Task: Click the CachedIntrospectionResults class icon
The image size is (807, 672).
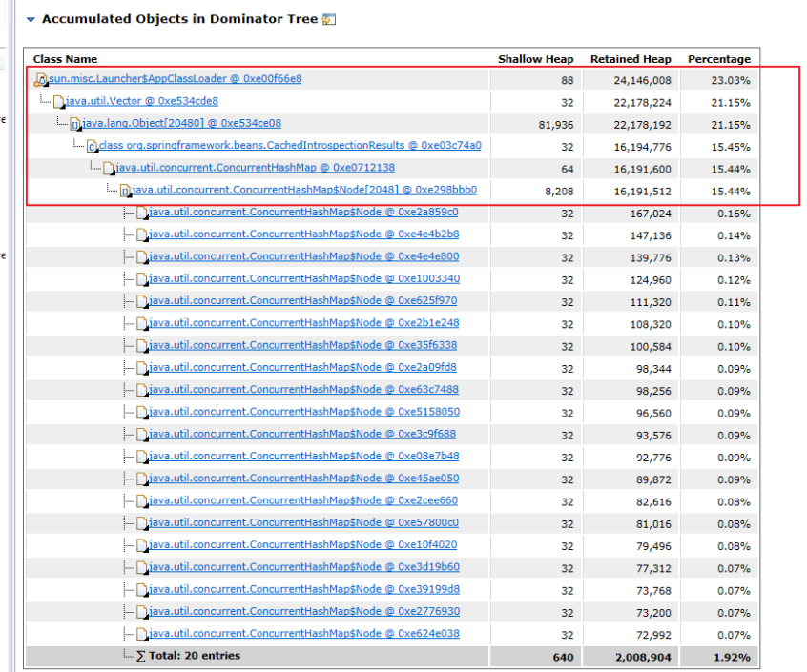Action: [93, 146]
